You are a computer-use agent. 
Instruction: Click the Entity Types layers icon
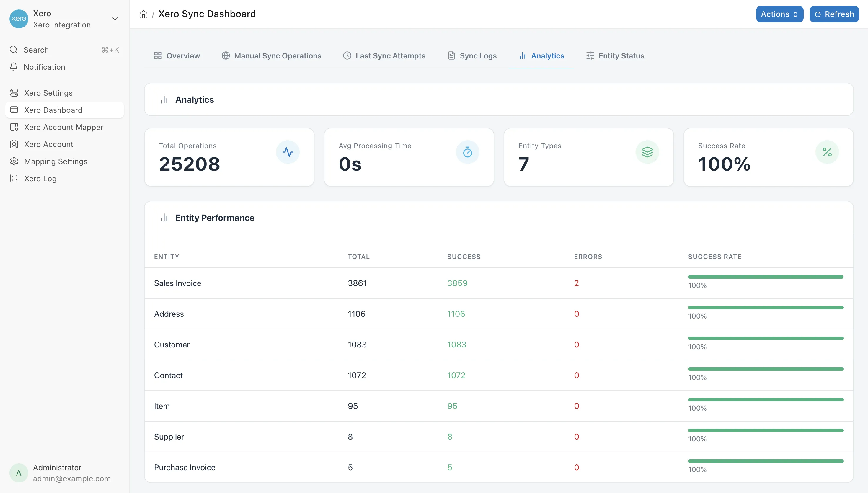coord(647,152)
